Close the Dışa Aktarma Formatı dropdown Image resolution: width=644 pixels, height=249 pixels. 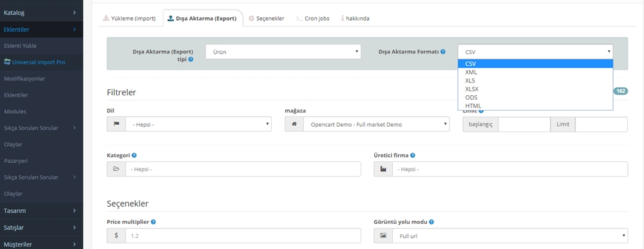(536, 51)
